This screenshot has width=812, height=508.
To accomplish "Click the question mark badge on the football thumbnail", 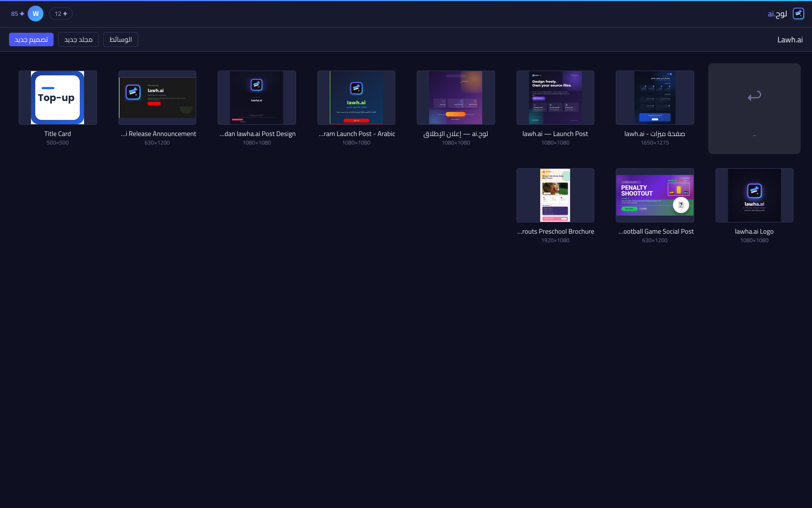I will 681,205.
